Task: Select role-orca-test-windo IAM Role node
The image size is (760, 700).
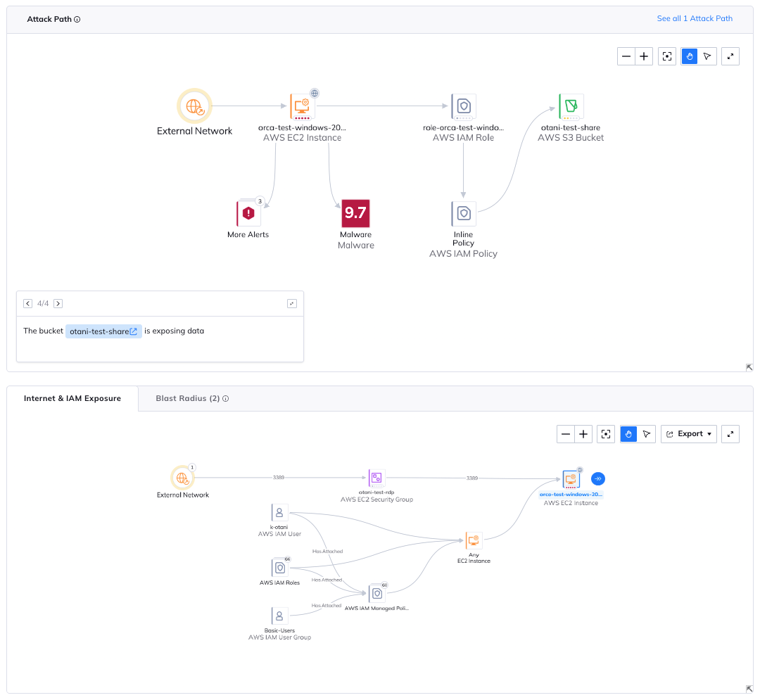Action: [463, 106]
